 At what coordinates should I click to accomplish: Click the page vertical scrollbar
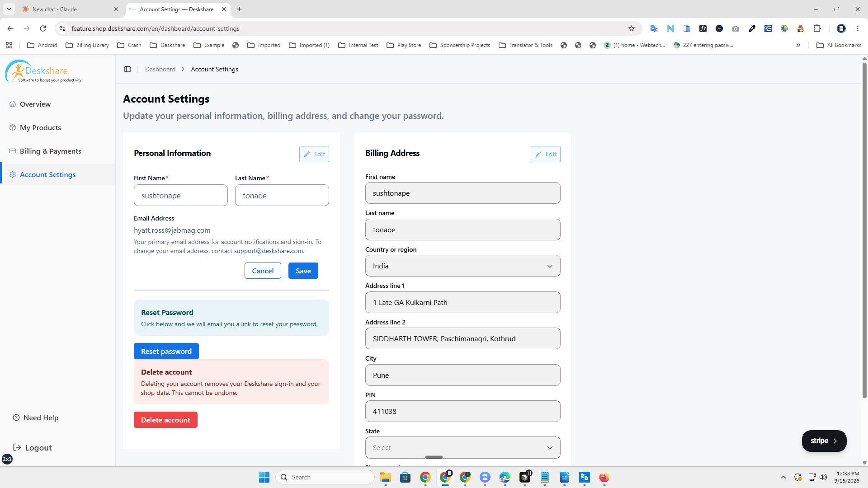coord(864,230)
